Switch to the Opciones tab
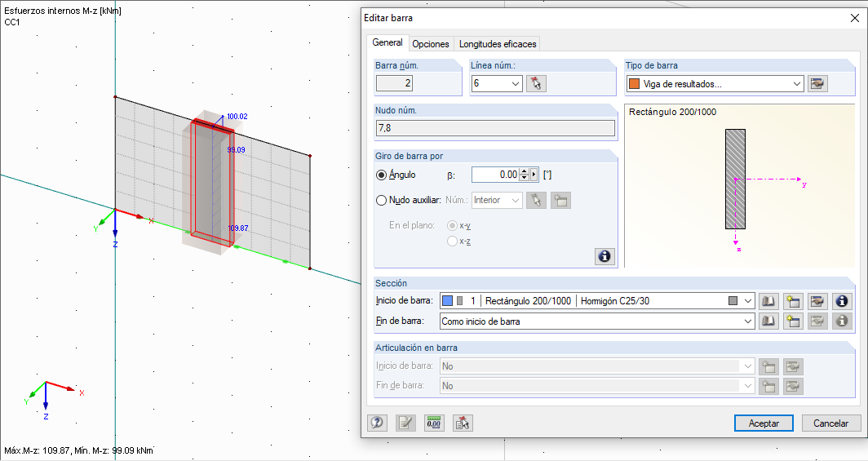 [x=431, y=44]
